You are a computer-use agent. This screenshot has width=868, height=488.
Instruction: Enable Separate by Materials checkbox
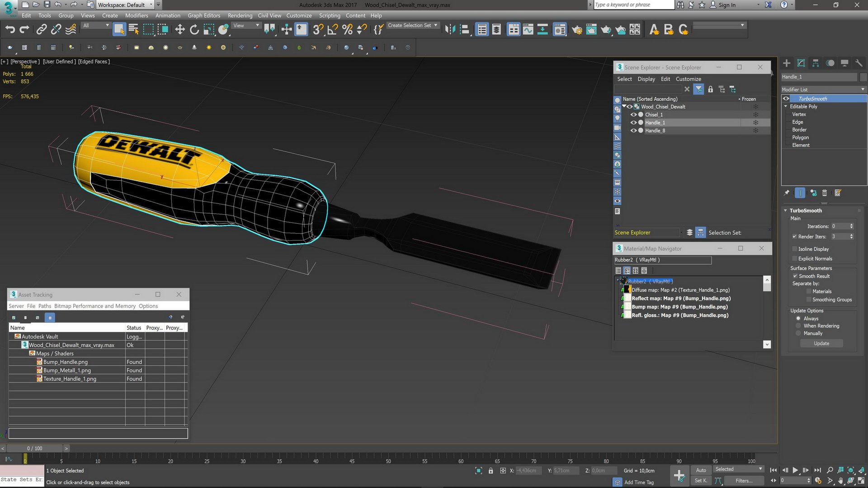[x=809, y=292]
